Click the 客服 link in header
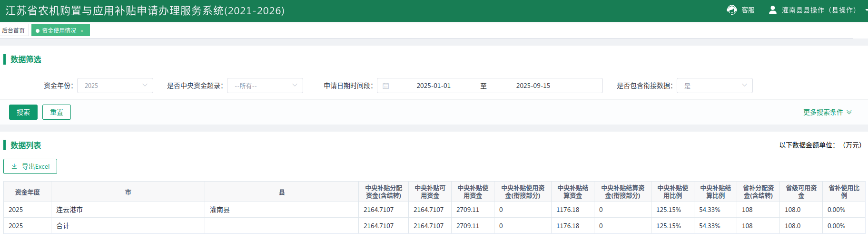This screenshot has height=240, width=868. [x=748, y=10]
